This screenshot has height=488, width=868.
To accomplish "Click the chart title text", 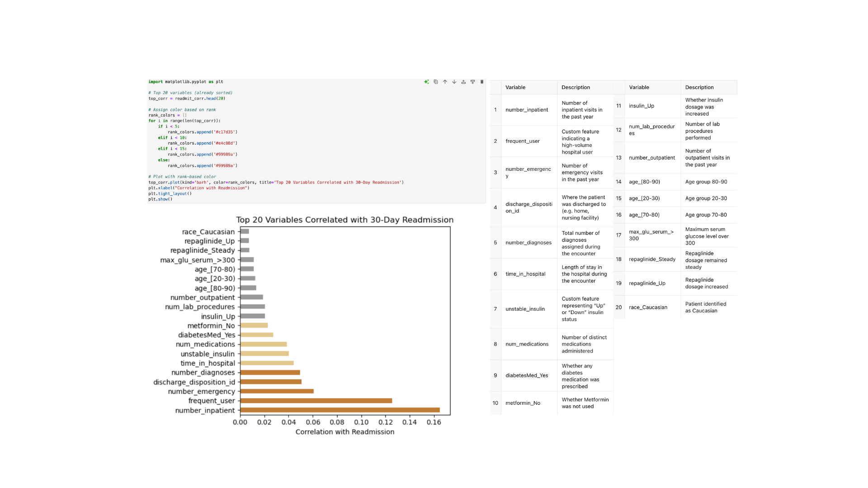I will point(344,220).
